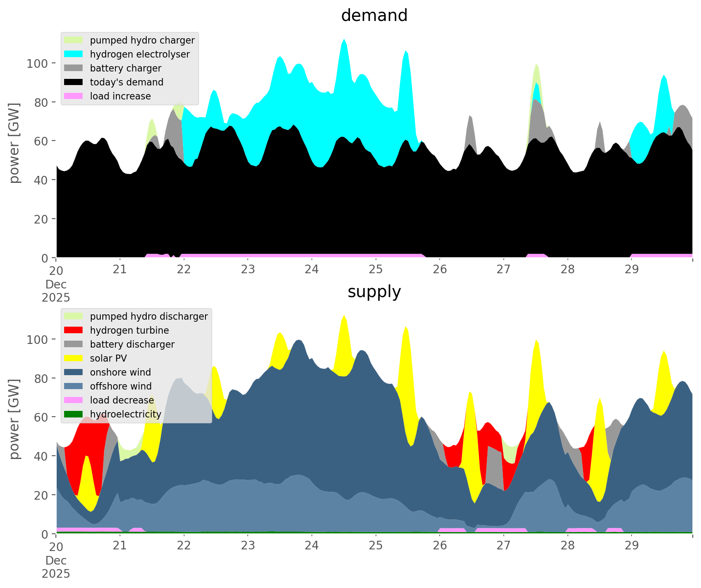Click the "supply" chart title
The image size is (701, 588).
pyautogui.click(x=374, y=292)
